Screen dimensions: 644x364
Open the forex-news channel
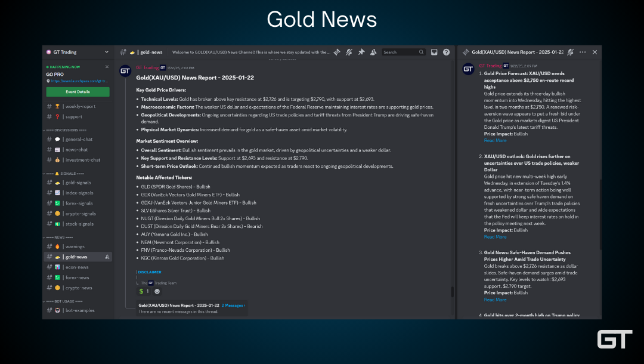pos(78,277)
